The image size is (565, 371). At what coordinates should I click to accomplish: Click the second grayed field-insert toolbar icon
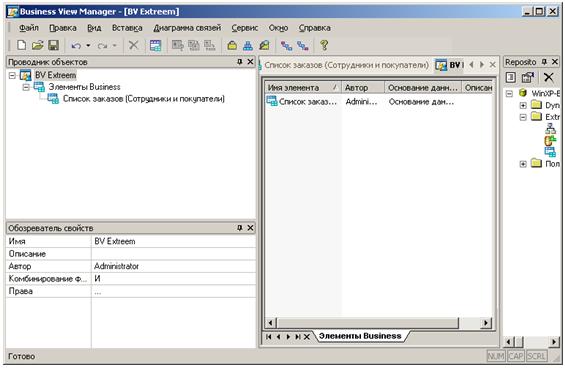click(x=194, y=45)
